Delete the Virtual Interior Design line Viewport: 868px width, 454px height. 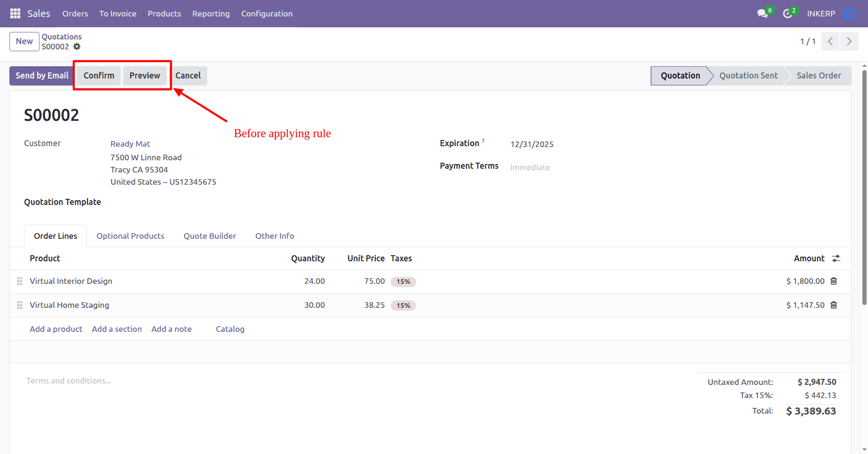(x=834, y=281)
